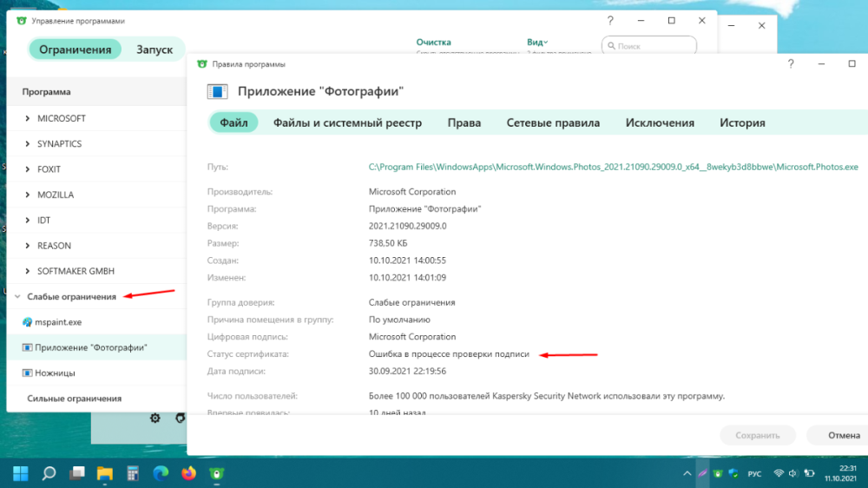The image size is (868, 488).
Task: Click Программа column header
Action: point(47,91)
